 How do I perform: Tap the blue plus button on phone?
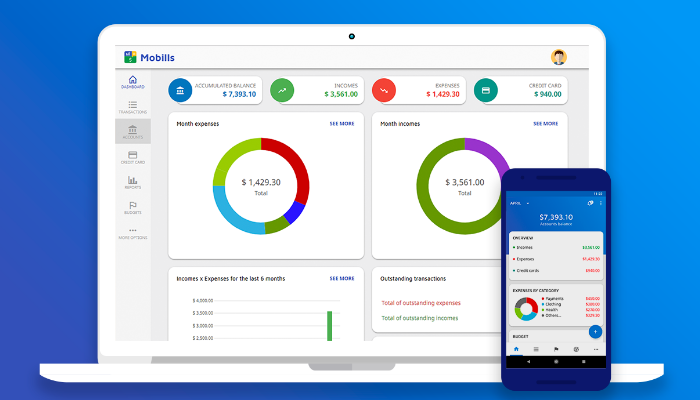[x=595, y=331]
